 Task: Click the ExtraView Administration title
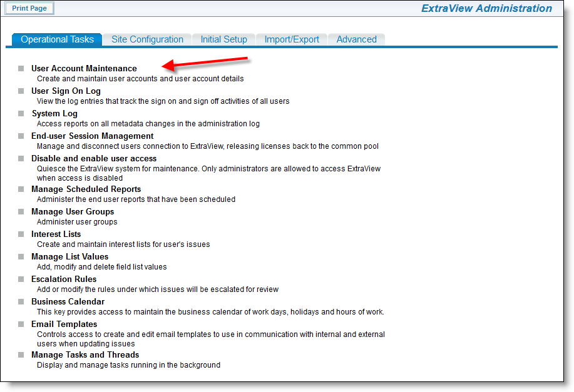[x=486, y=8]
